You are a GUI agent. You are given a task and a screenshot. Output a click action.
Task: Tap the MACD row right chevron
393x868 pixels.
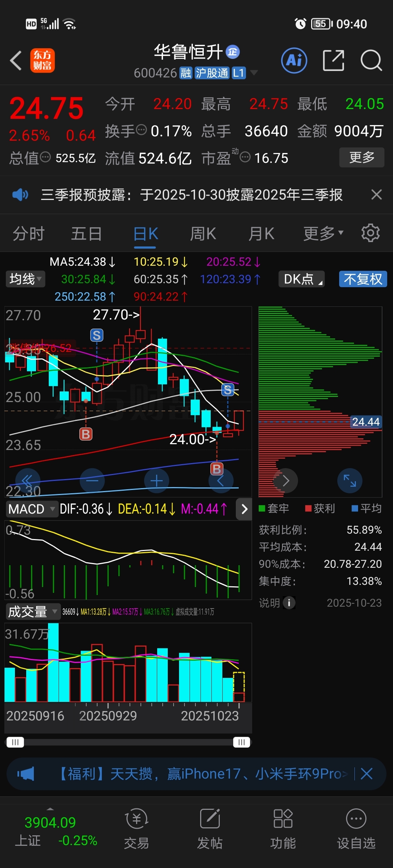[244, 509]
